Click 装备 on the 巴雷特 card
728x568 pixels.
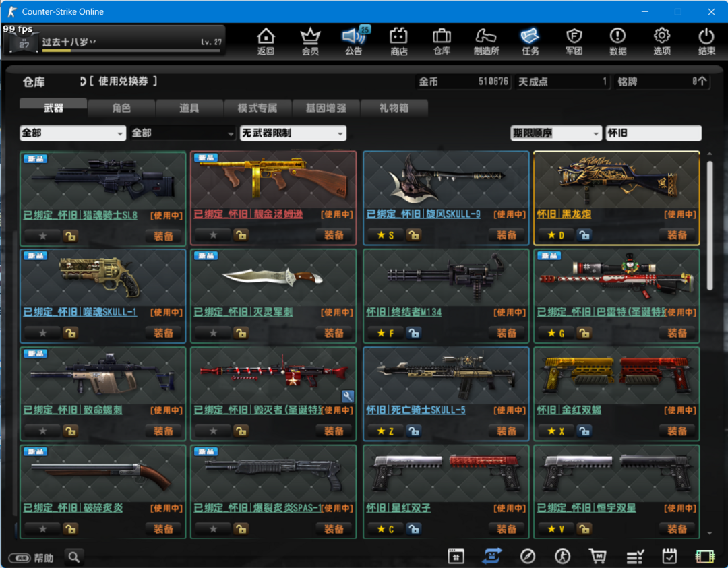point(677,333)
